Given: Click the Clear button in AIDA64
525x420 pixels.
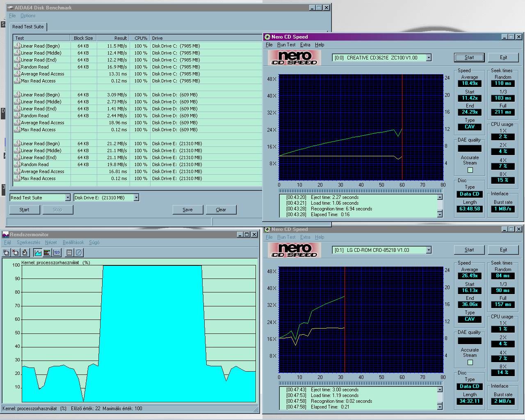Looking at the screenshot, I should tap(221, 210).
